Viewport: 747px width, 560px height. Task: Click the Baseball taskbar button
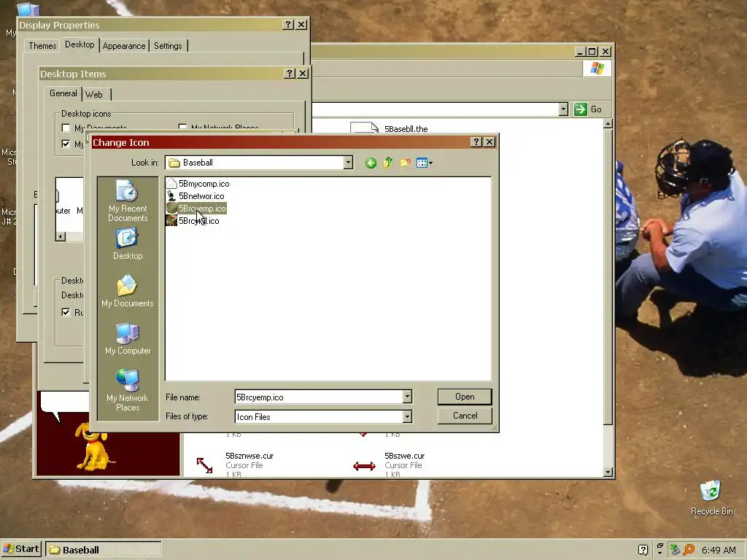[104, 550]
